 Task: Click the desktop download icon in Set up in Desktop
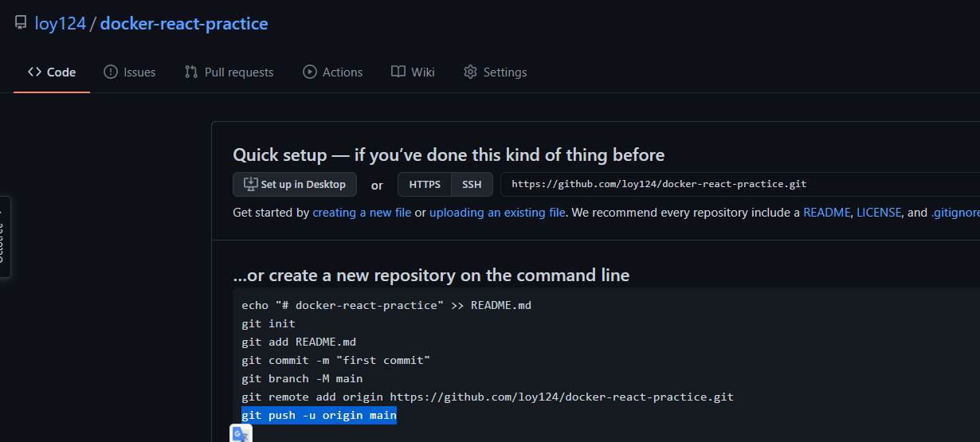(x=250, y=184)
